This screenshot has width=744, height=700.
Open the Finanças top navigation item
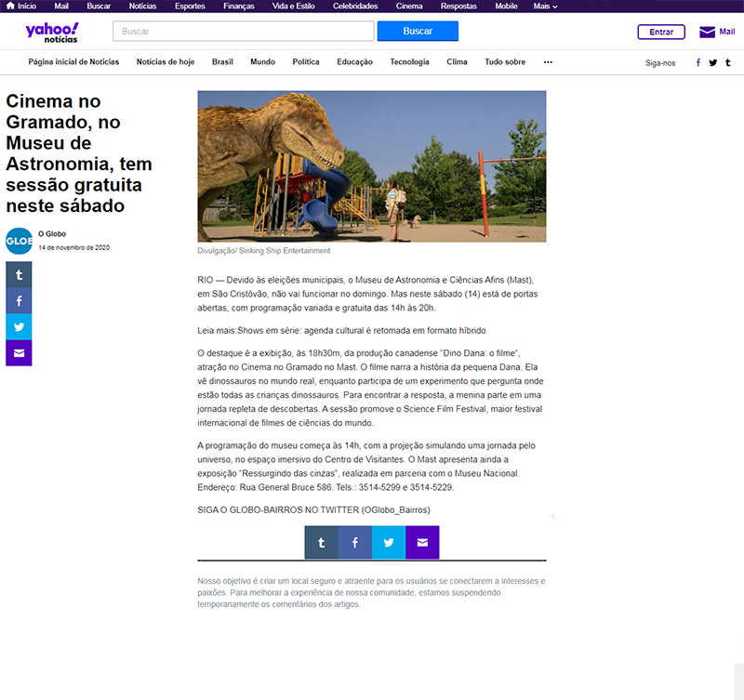pyautogui.click(x=239, y=6)
